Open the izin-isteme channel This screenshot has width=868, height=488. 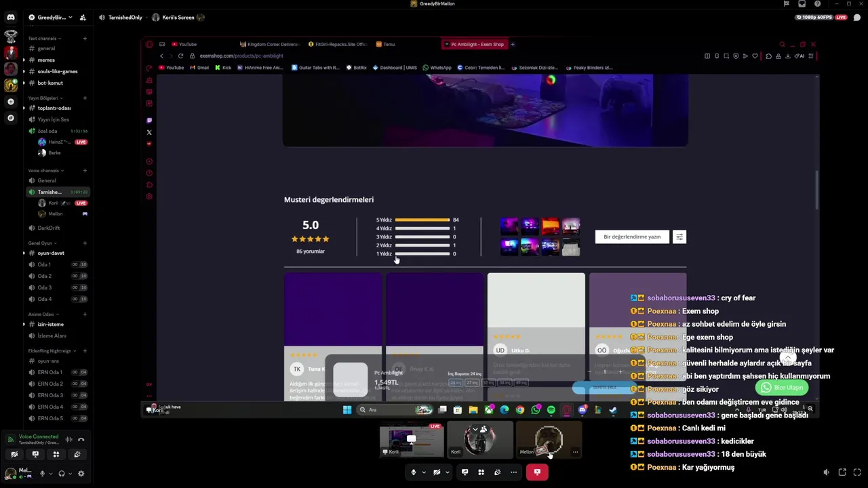click(57, 324)
